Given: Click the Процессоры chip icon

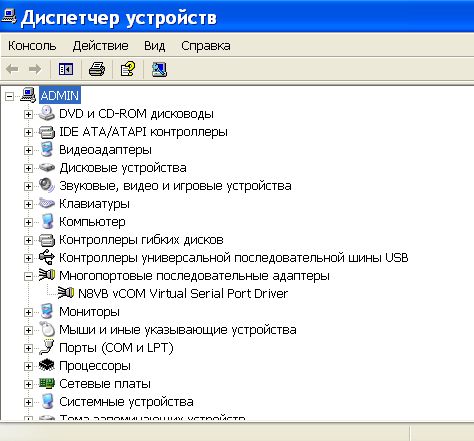Looking at the screenshot, I should pos(46,365).
